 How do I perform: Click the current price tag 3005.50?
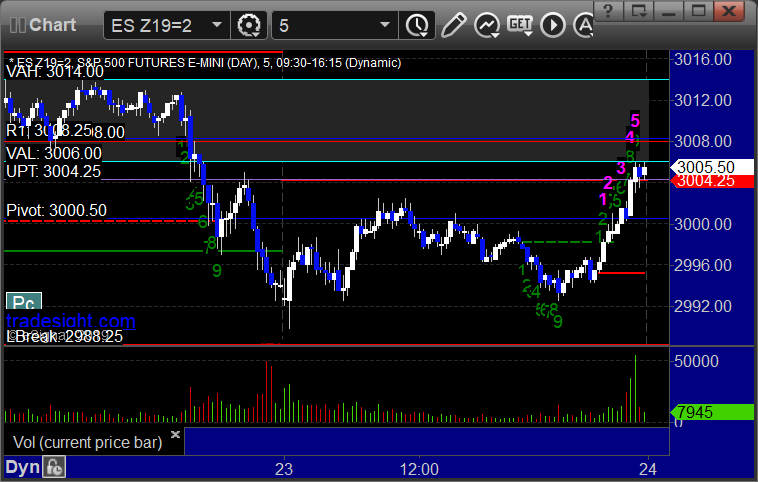(x=712, y=167)
